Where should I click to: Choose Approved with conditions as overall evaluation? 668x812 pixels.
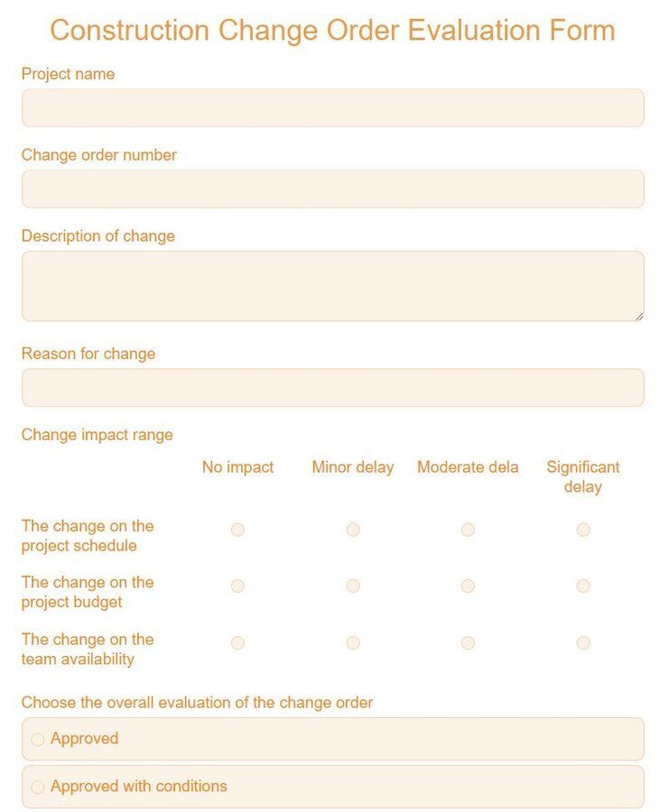point(38,787)
